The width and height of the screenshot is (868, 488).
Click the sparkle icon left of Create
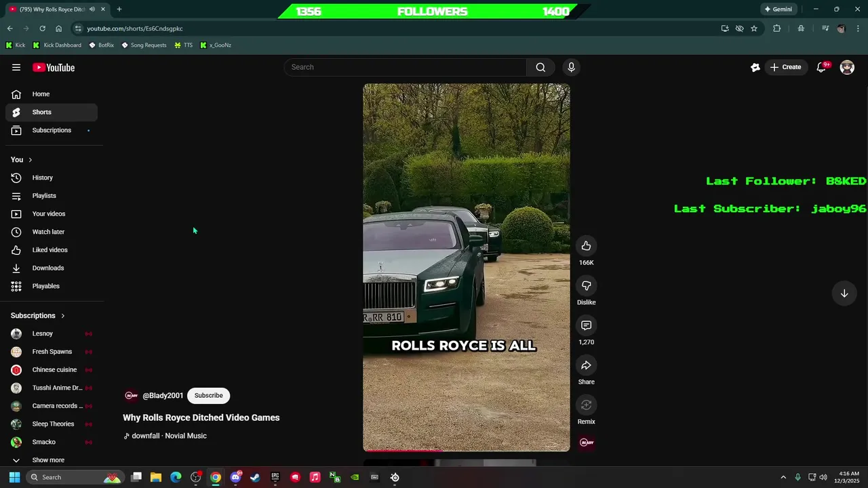[755, 67]
